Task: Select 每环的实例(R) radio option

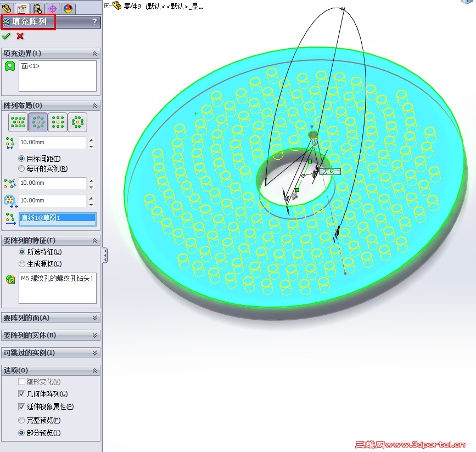Action: [x=21, y=168]
